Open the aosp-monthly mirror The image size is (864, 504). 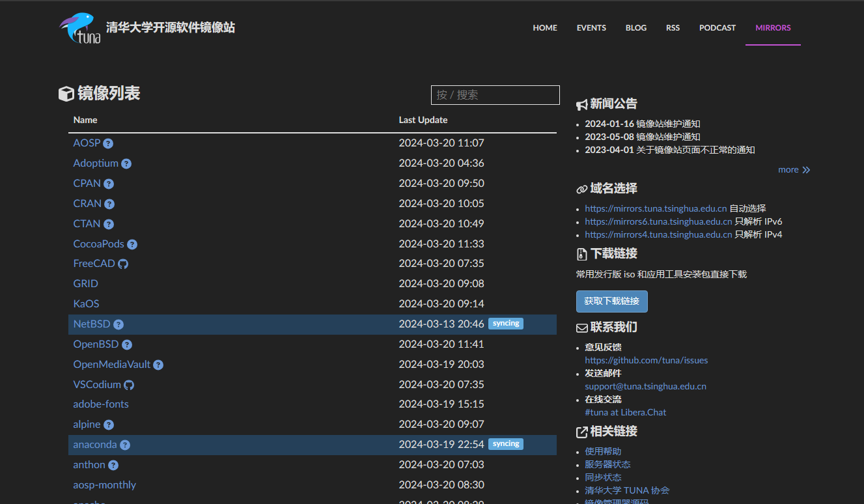pos(104,485)
